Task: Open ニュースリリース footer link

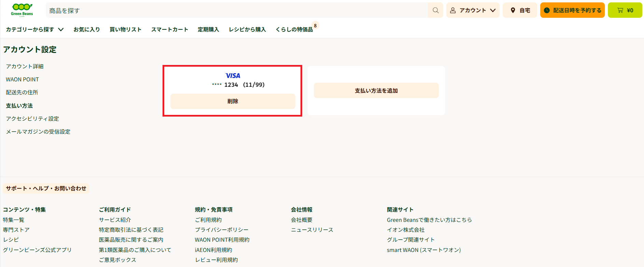Action: pos(312,230)
